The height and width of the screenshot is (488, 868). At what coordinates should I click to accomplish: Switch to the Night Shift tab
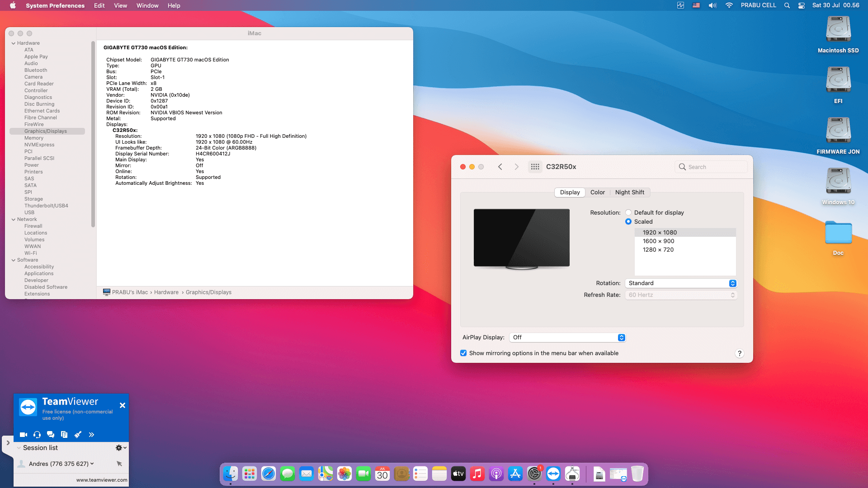pyautogui.click(x=629, y=192)
